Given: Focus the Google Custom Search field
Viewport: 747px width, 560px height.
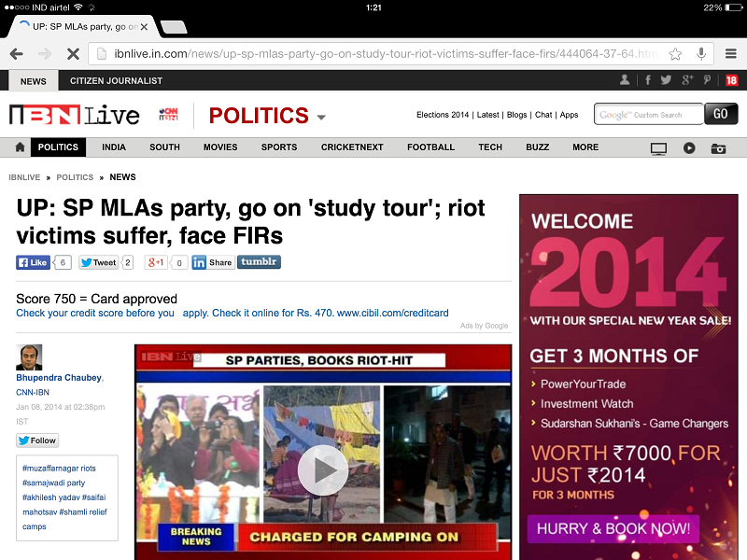Looking at the screenshot, I should (649, 114).
